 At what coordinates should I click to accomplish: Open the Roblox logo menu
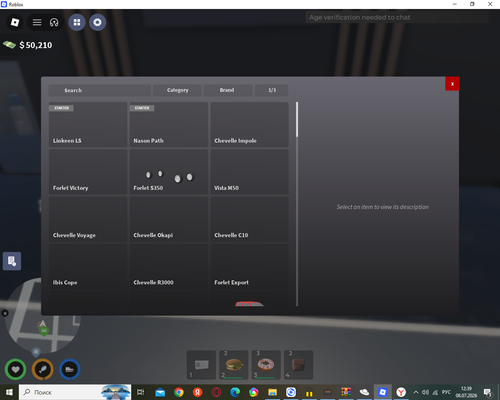(15, 22)
